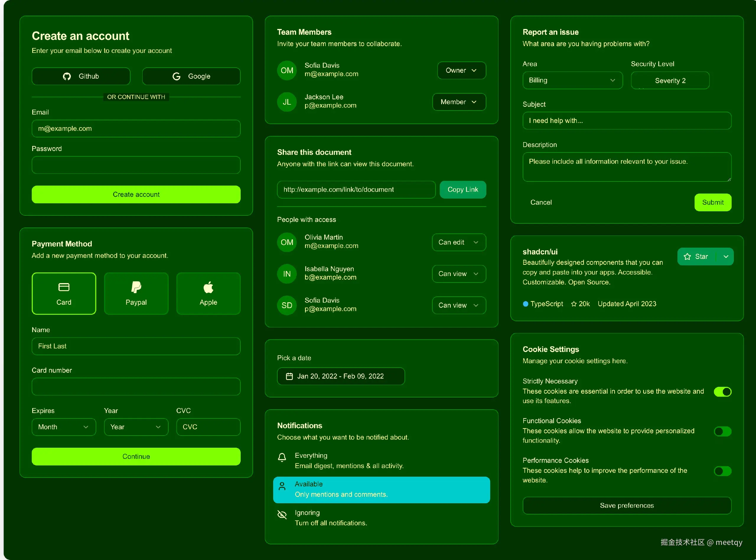Click the crossed-eye Ignoring icon
756x560 pixels.
point(282,514)
